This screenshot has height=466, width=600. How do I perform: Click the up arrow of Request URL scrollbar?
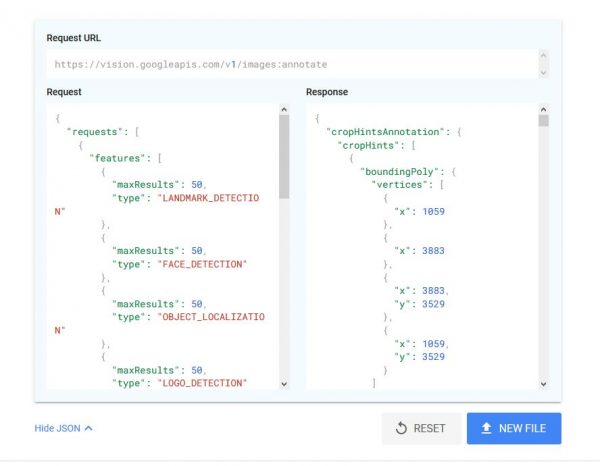[x=543, y=55]
